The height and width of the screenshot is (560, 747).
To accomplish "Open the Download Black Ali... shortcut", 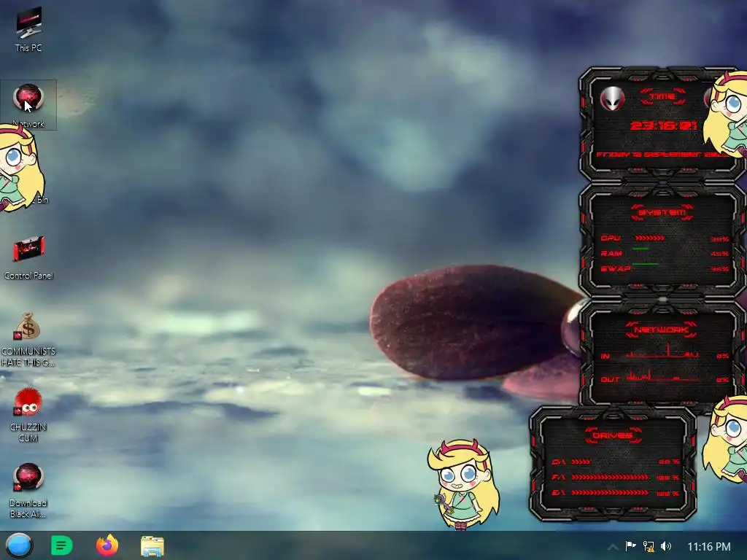I will click(28, 491).
